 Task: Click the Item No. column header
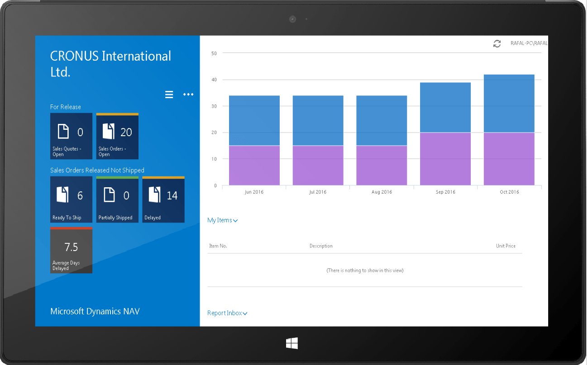coord(218,246)
